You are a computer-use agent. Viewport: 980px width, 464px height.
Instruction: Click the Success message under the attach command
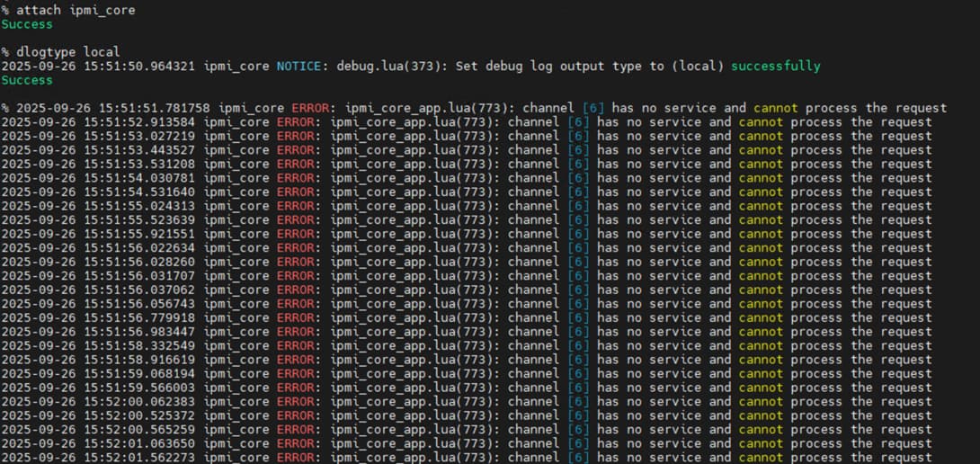click(x=27, y=24)
